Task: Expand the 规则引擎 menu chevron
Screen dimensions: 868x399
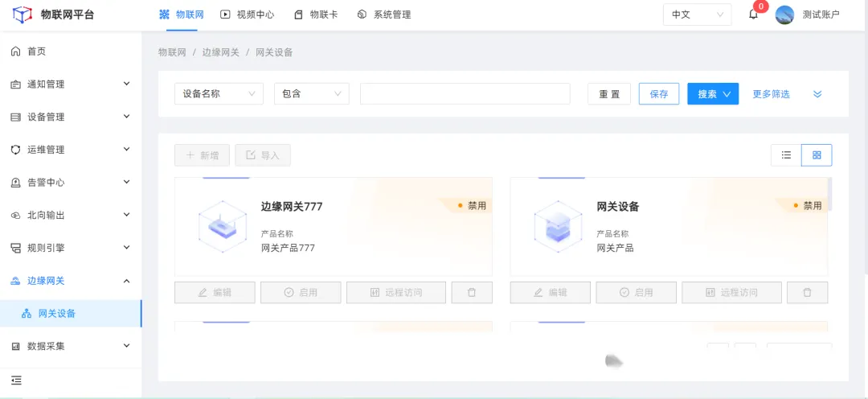Action: (127, 247)
